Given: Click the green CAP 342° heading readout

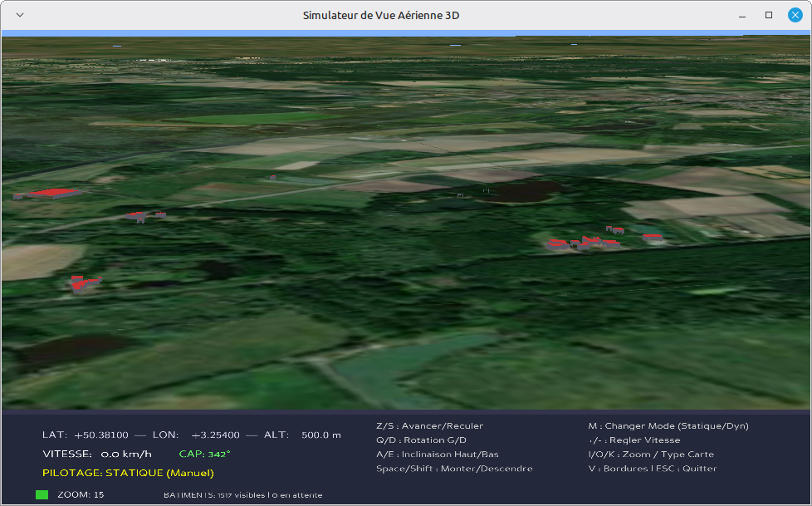Looking at the screenshot, I should click(x=204, y=454).
